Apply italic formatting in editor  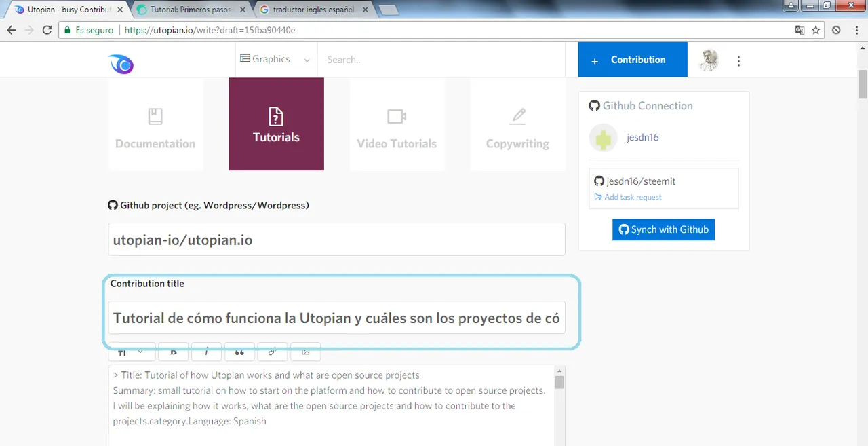pyautogui.click(x=206, y=352)
